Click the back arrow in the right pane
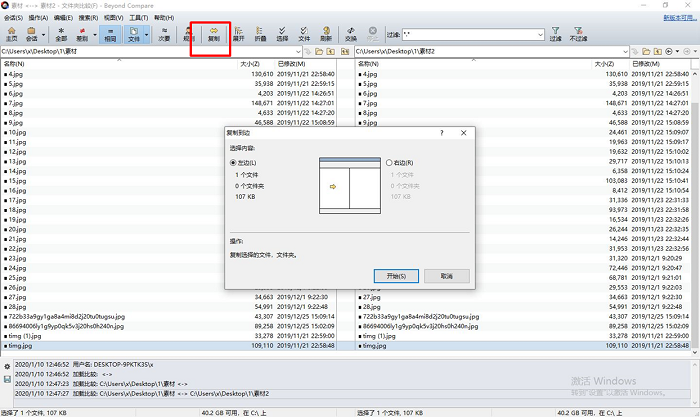Screen dimensions: 700x417 [669, 52]
